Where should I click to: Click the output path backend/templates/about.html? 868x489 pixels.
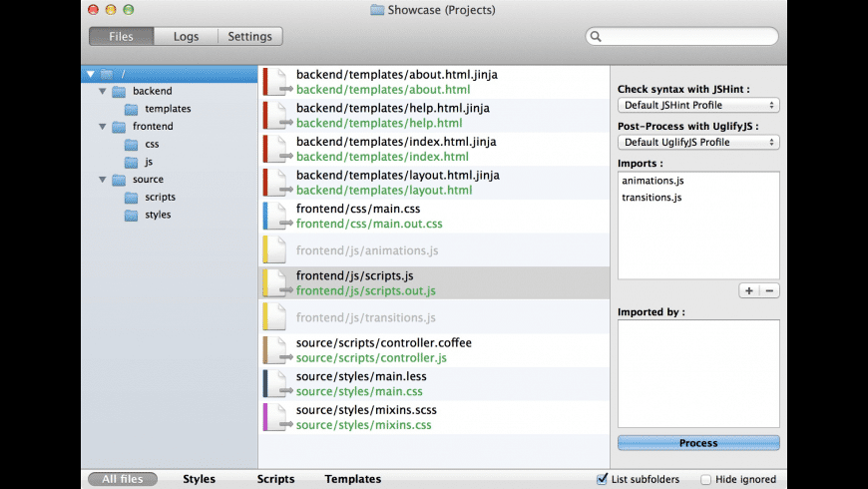pyautogui.click(x=383, y=89)
